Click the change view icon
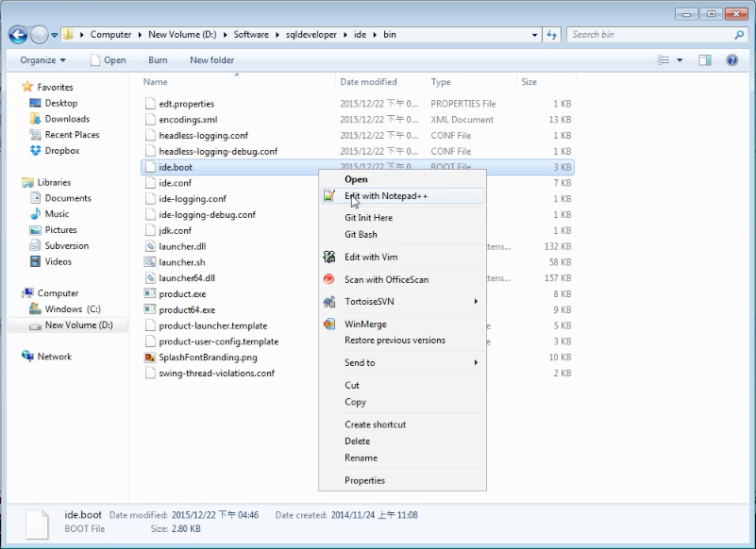The width and height of the screenshot is (756, 549). pos(664,60)
